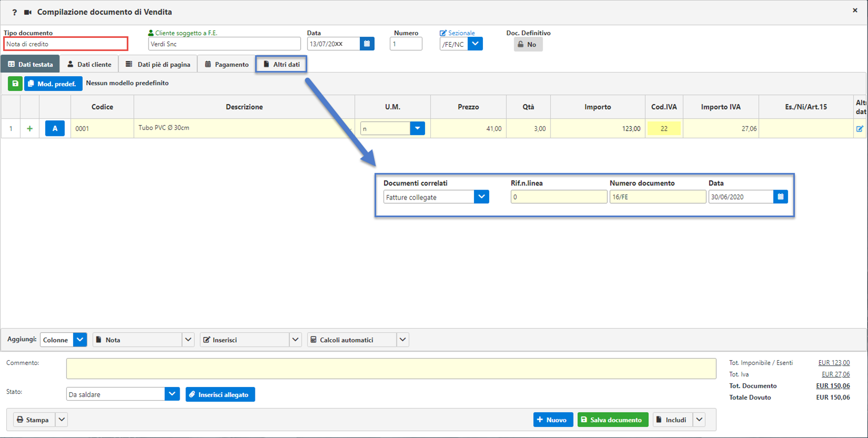Click into the Commento text field
The height and width of the screenshot is (438, 868).
[x=391, y=369]
